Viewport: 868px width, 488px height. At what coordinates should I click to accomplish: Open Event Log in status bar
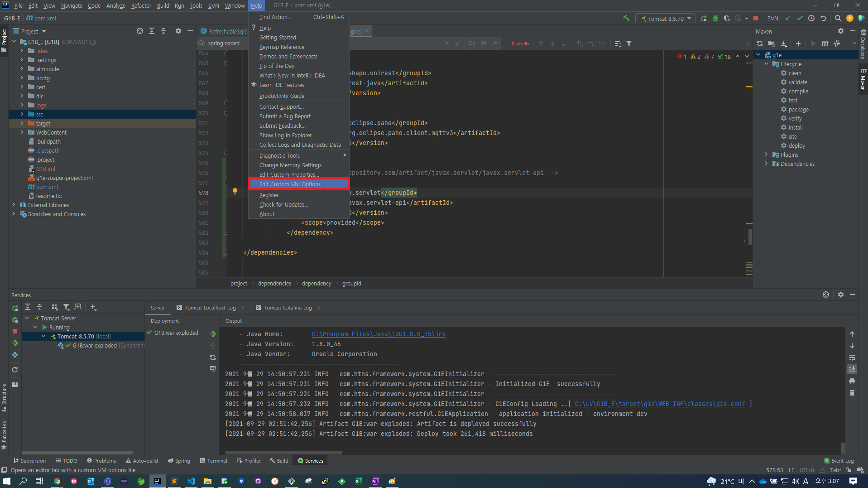pyautogui.click(x=839, y=461)
